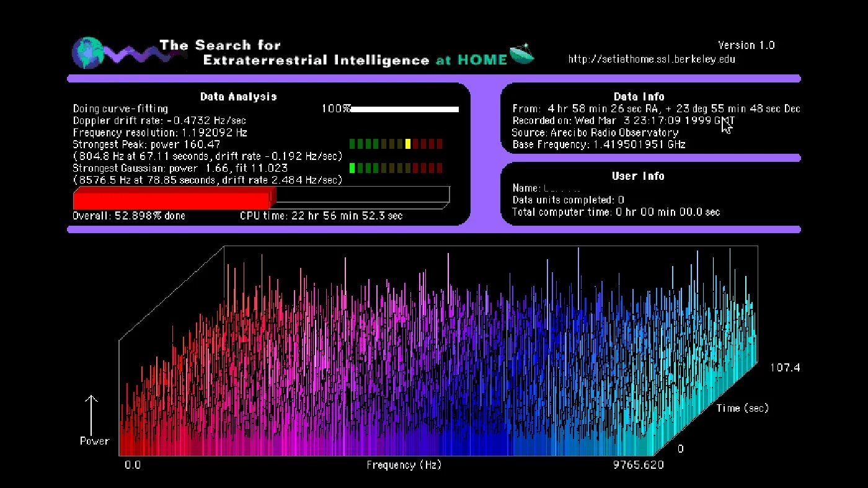Click the user Name field
The height and width of the screenshot is (488, 868).
coord(561,188)
